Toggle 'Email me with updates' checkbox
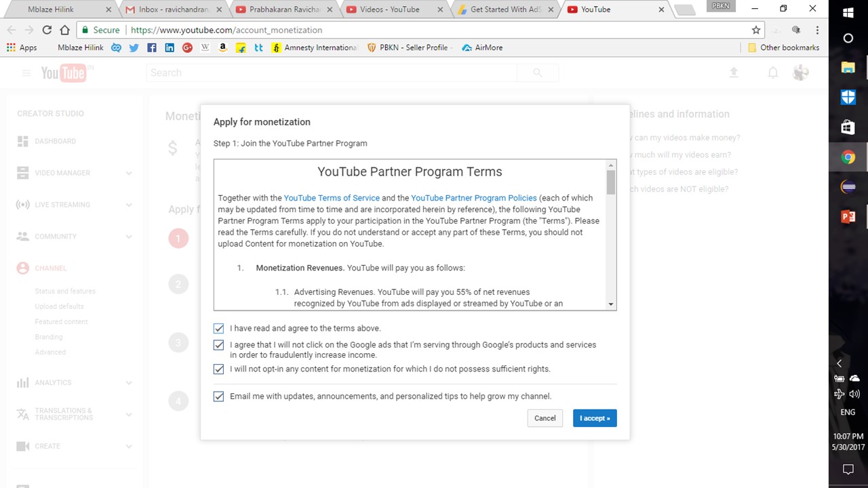Image resolution: width=868 pixels, height=488 pixels. (x=218, y=396)
